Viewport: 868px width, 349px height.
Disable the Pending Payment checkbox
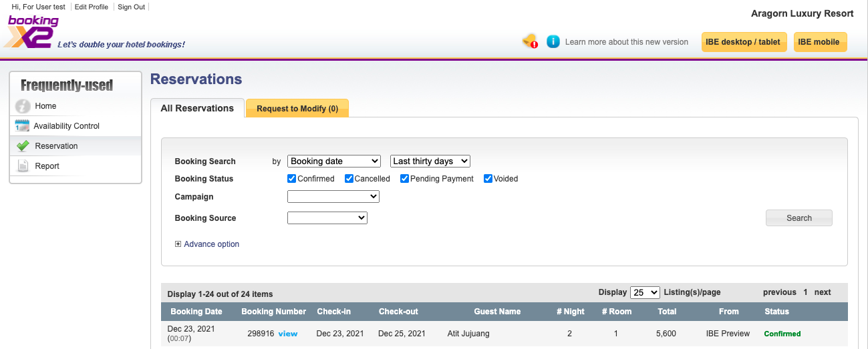(x=404, y=179)
